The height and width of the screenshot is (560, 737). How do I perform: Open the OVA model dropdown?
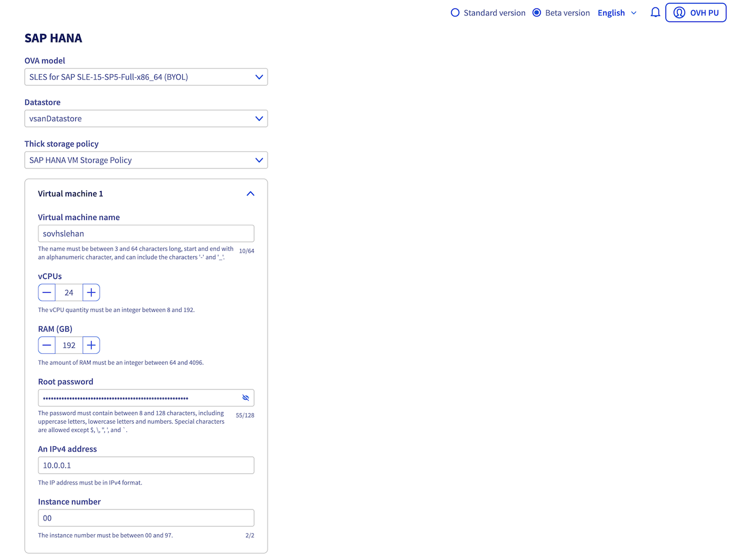146,77
